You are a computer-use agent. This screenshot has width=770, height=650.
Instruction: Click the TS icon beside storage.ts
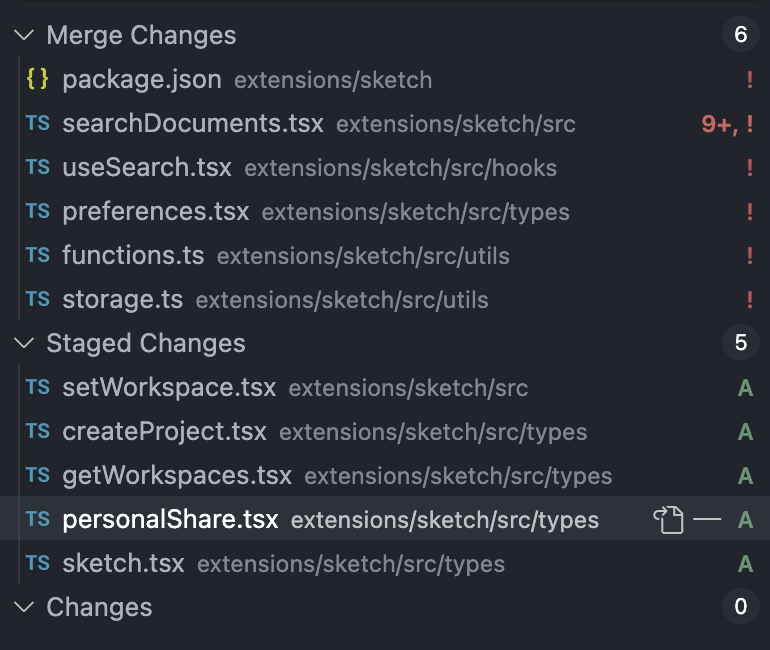pos(38,299)
